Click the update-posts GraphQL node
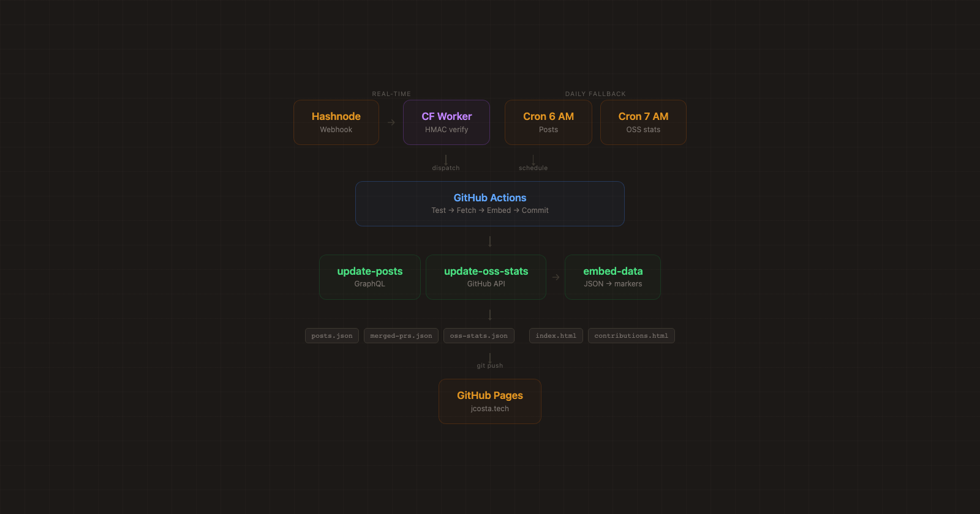Viewport: 980px width, 514px height. click(x=369, y=277)
